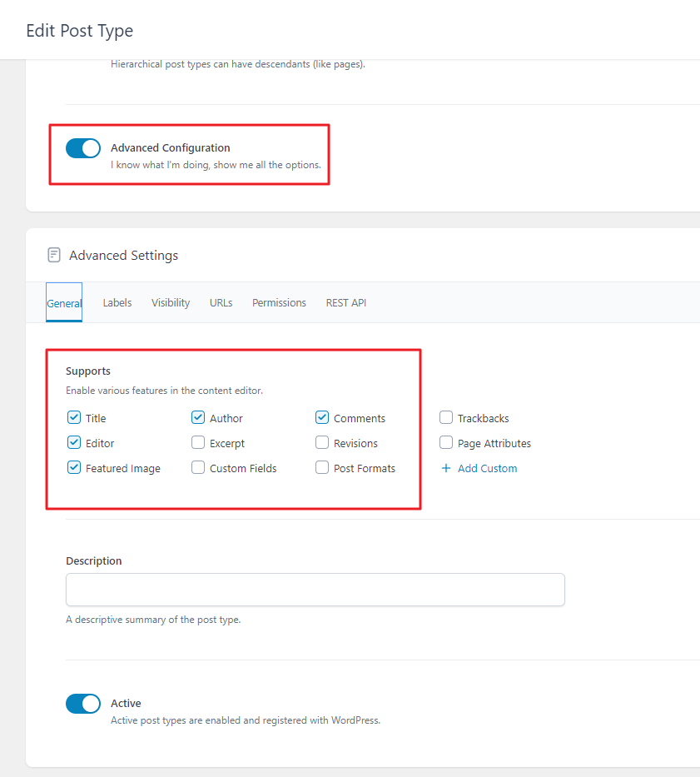Click the Description input field
The height and width of the screenshot is (777, 700).
315,590
